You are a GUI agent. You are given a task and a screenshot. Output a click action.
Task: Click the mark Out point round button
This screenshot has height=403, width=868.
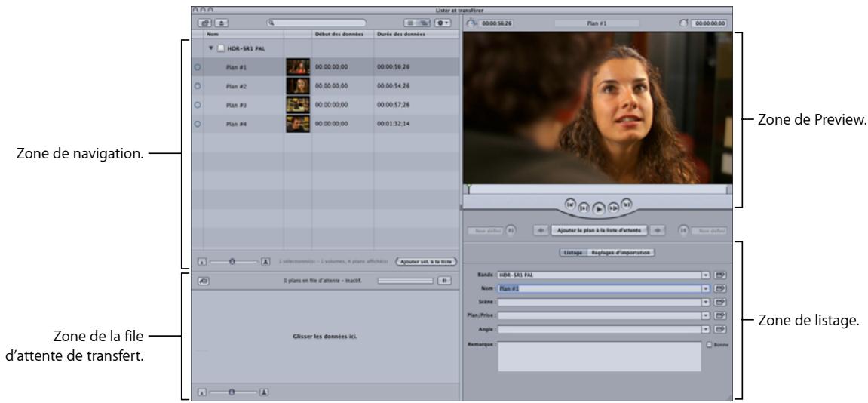point(684,231)
